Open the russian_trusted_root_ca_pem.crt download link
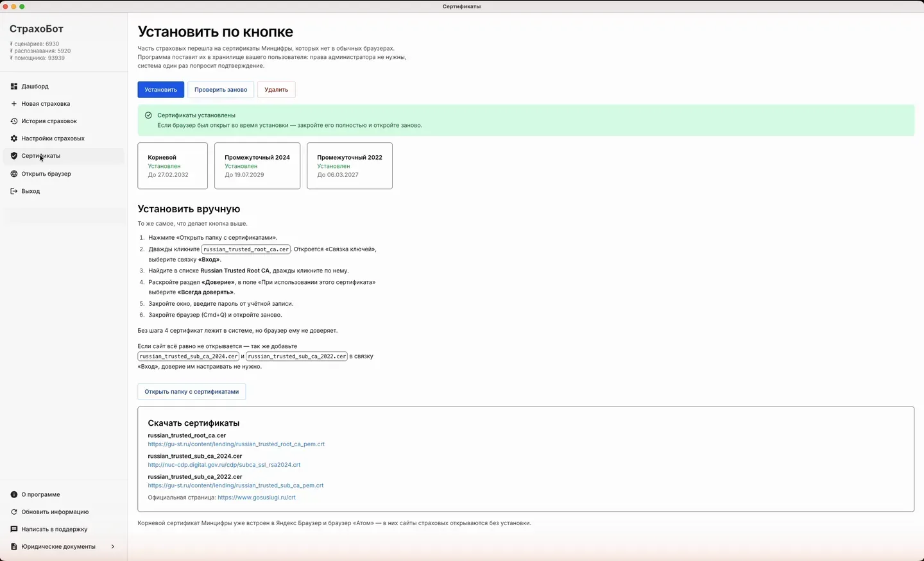The height and width of the screenshot is (561, 924). click(x=236, y=444)
